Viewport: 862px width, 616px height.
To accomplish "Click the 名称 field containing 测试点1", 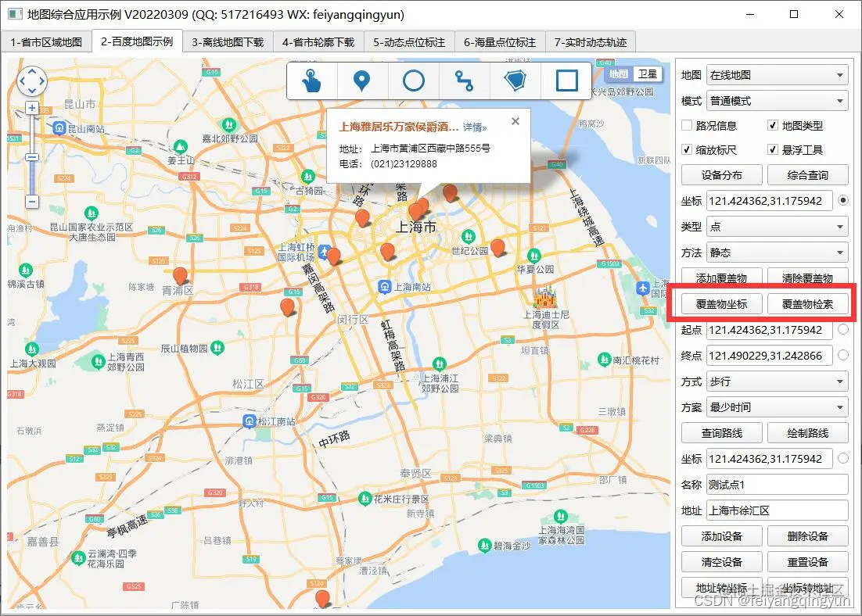I will click(777, 485).
